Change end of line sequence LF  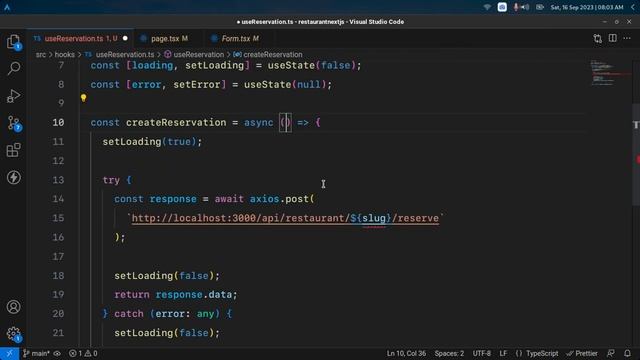point(503,353)
